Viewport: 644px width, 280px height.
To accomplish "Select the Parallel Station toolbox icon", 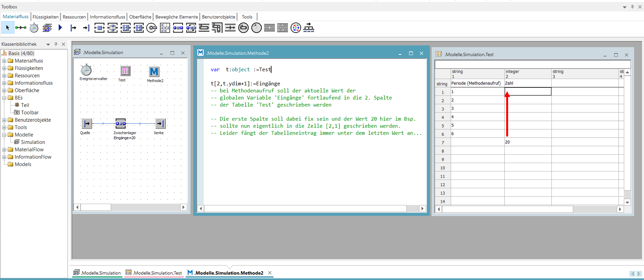I will click(x=112, y=28).
